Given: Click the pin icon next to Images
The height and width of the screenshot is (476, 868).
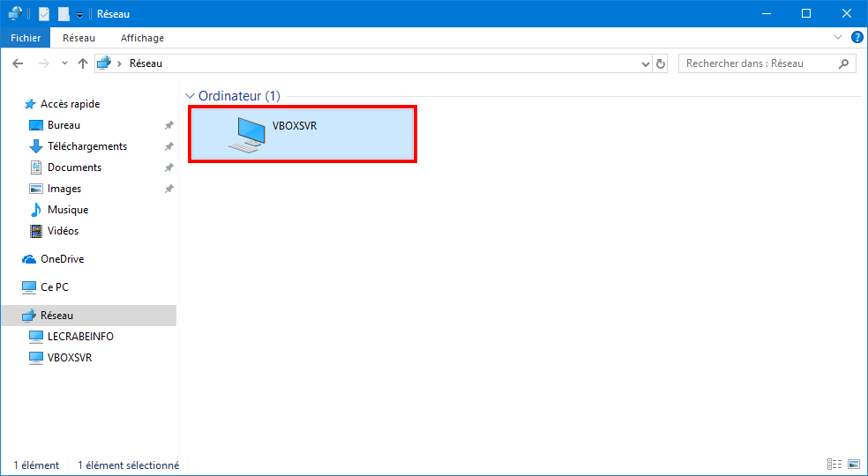Looking at the screenshot, I should (168, 190).
